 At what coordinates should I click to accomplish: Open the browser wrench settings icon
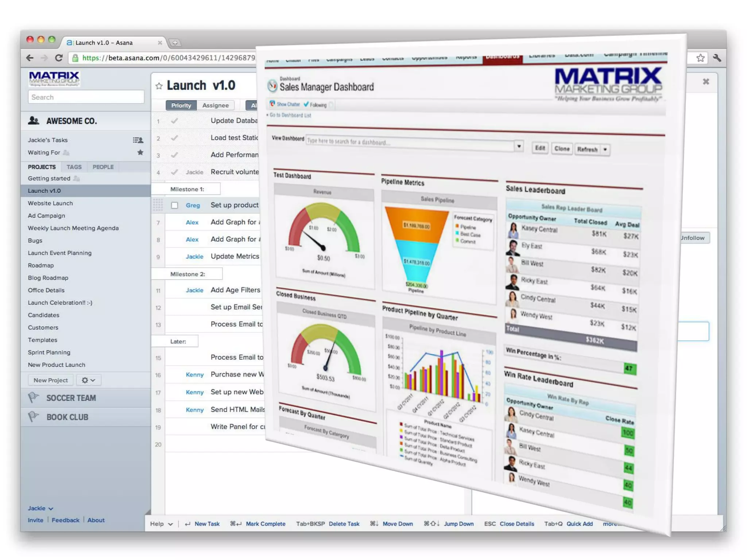point(717,58)
